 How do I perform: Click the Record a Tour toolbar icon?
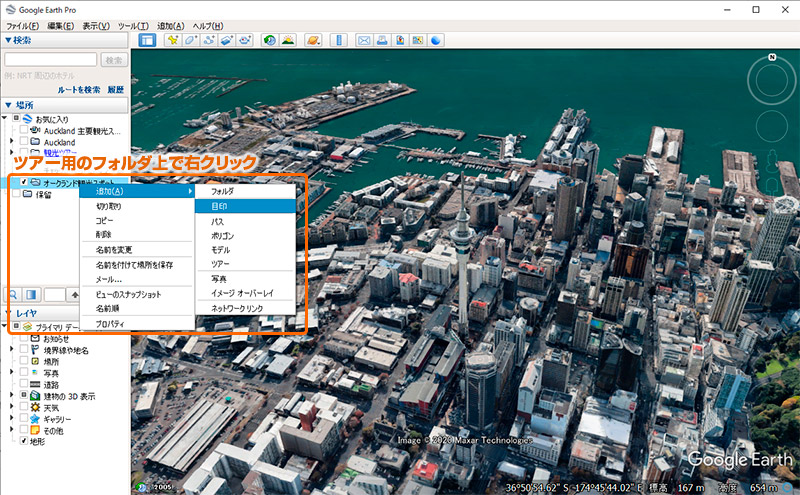[245, 40]
